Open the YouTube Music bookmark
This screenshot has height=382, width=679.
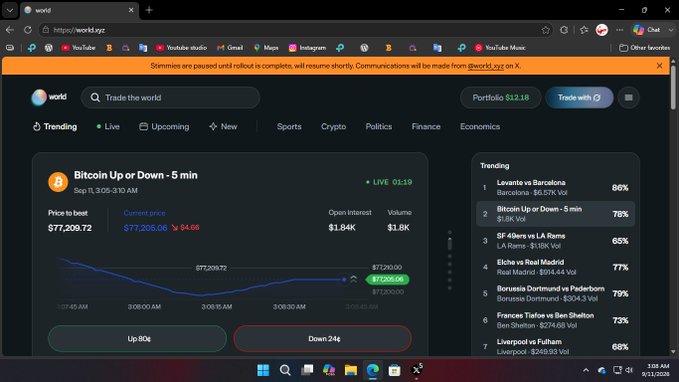pyautogui.click(x=500, y=48)
